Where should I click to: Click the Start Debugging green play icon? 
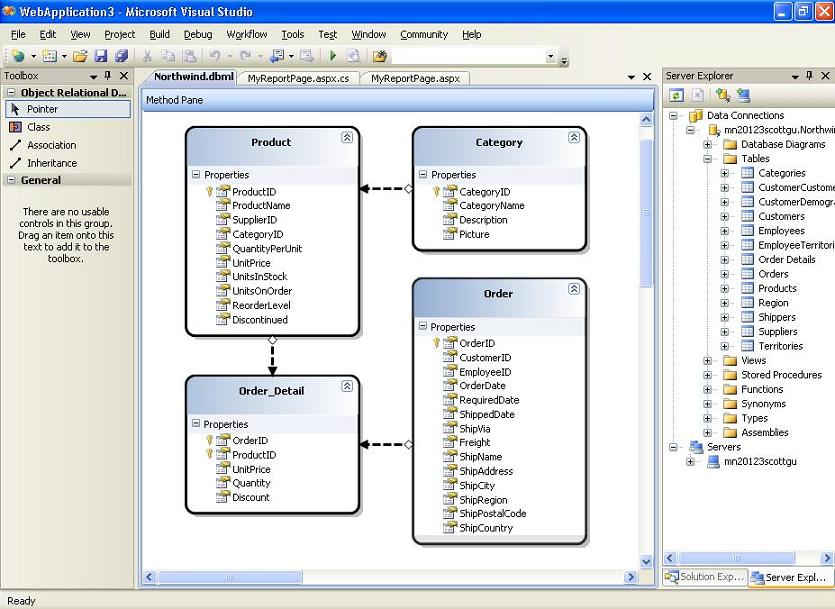[x=333, y=56]
